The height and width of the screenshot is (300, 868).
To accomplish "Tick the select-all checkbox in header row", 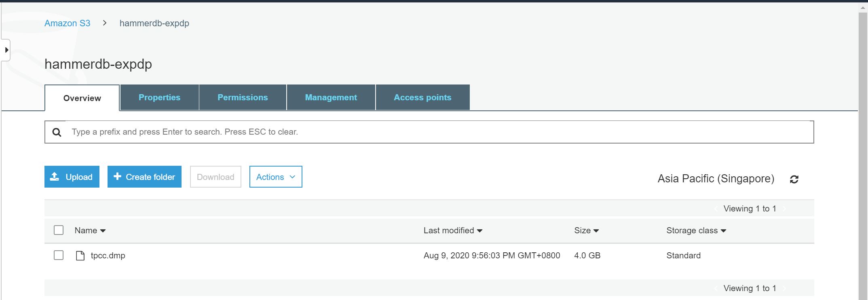I will pyautogui.click(x=59, y=230).
